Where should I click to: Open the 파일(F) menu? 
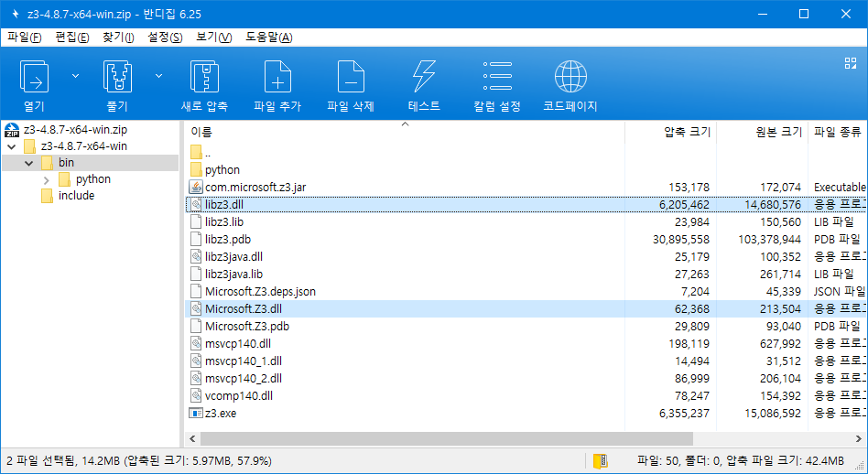(x=25, y=37)
